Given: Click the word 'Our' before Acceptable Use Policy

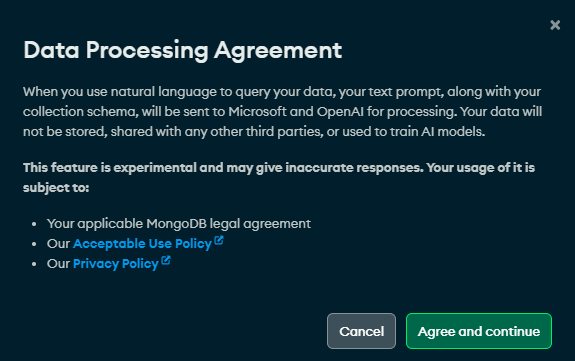Looking at the screenshot, I should point(58,244).
